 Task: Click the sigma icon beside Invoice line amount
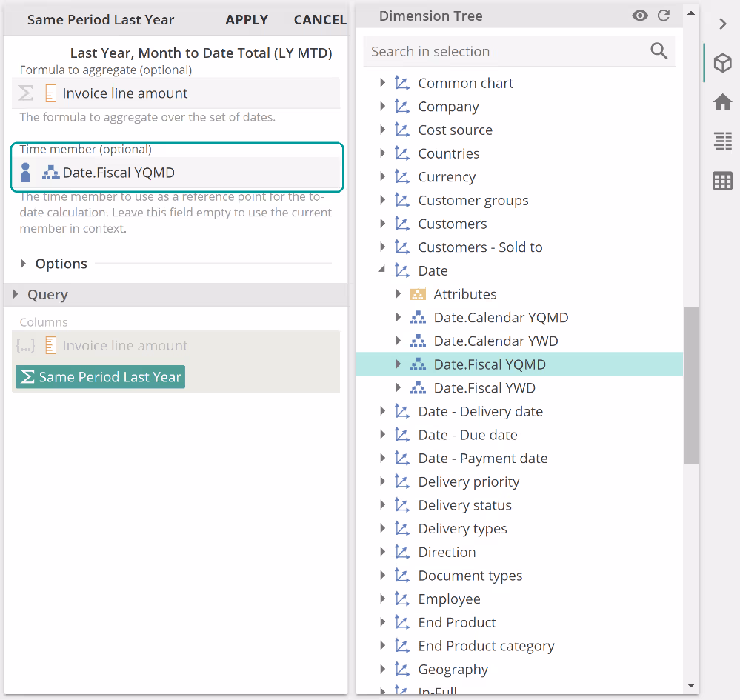(26, 93)
